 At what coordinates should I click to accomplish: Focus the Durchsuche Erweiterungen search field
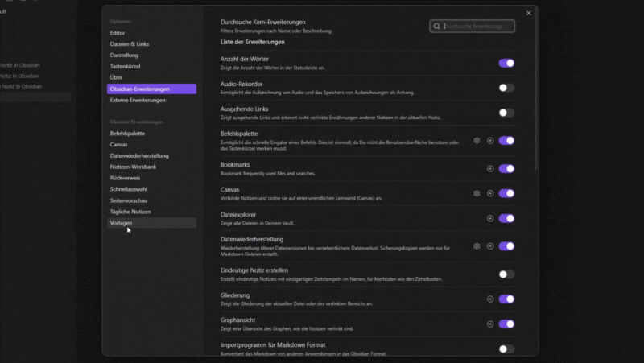pyautogui.click(x=473, y=27)
